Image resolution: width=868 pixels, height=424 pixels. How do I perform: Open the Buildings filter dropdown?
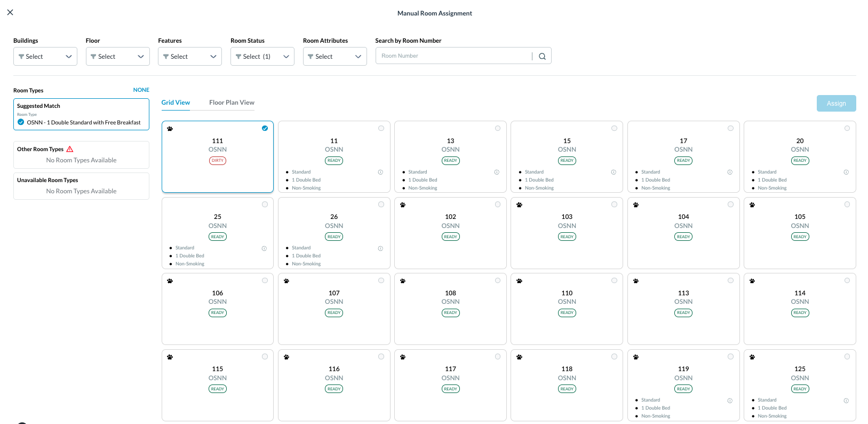45,57
